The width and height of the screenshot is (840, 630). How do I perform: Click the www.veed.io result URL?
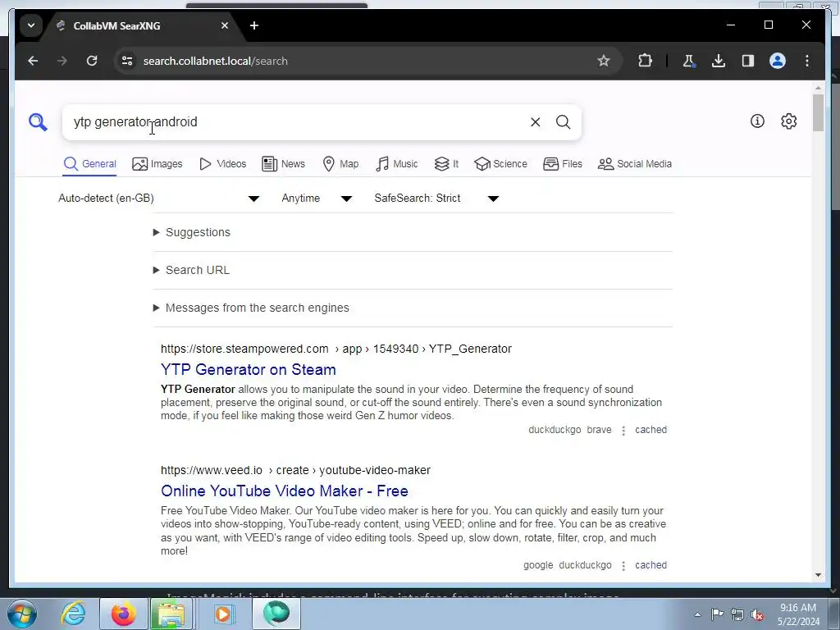click(x=295, y=470)
